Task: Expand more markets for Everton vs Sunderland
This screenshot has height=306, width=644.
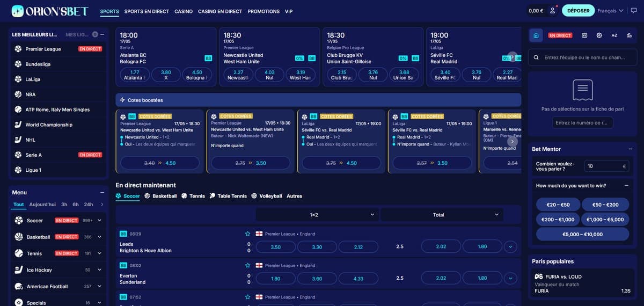Action: [x=510, y=279]
